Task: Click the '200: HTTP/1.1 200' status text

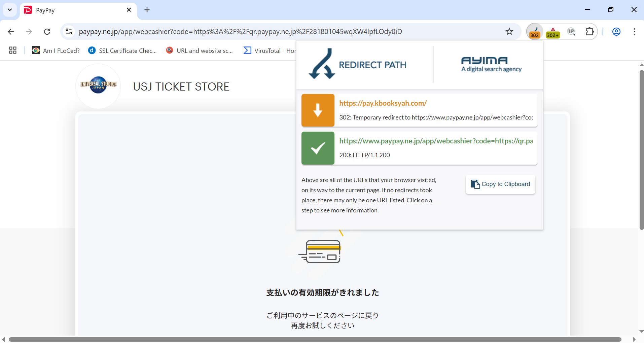Action: [364, 155]
